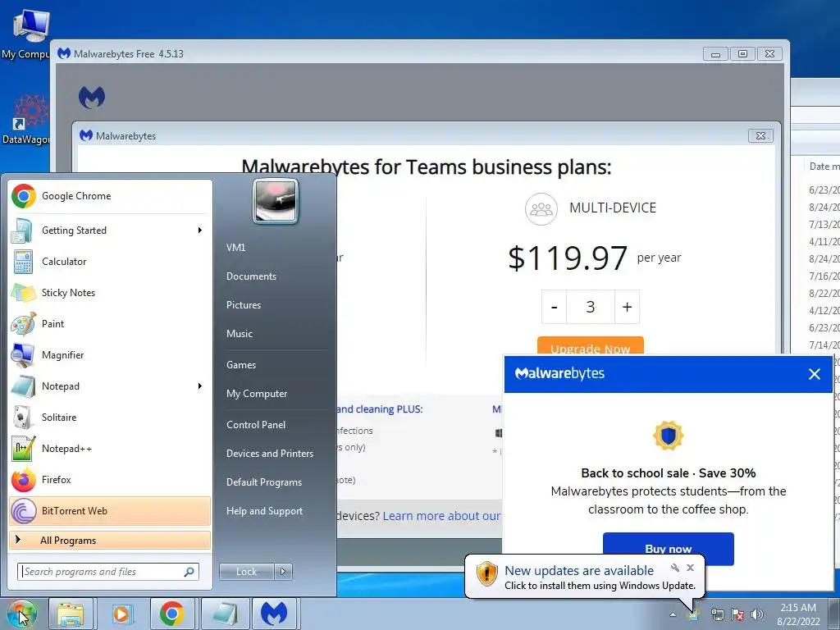The width and height of the screenshot is (840, 630).
Task: Close the Windows Update notification balloon
Action: click(x=690, y=568)
